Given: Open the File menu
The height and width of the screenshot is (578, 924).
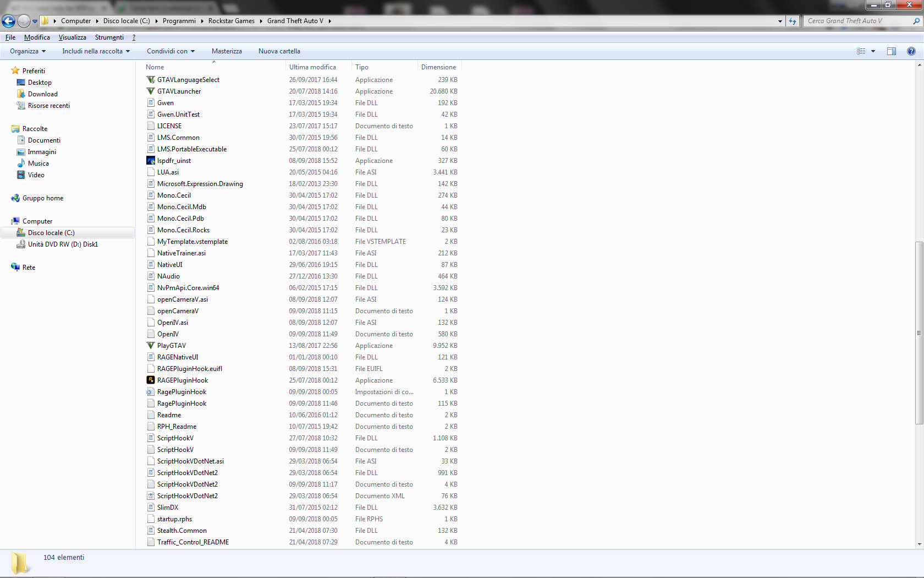Looking at the screenshot, I should point(10,37).
